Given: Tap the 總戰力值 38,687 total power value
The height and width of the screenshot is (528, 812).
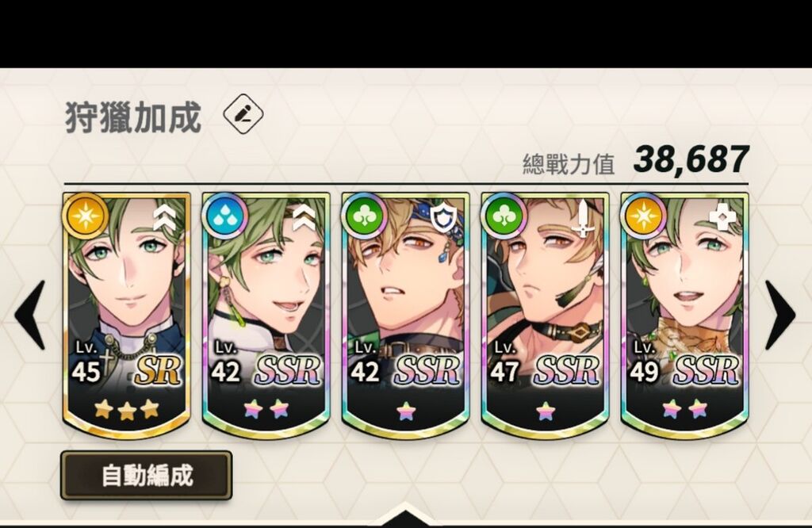Looking at the screenshot, I should pyautogui.click(x=635, y=160).
